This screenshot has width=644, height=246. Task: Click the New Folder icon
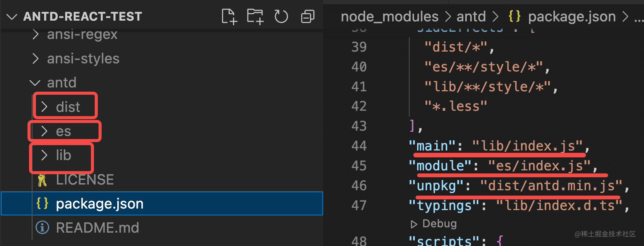pos(255,16)
